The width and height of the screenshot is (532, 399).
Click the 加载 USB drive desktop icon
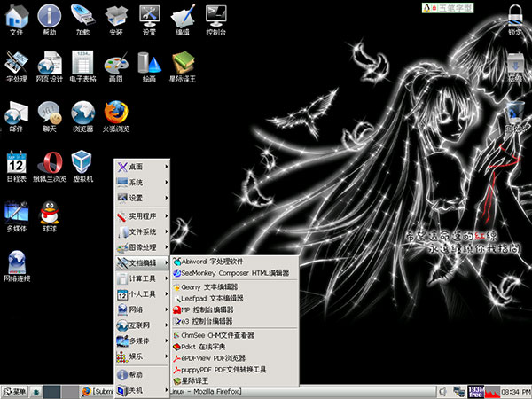tap(82, 20)
